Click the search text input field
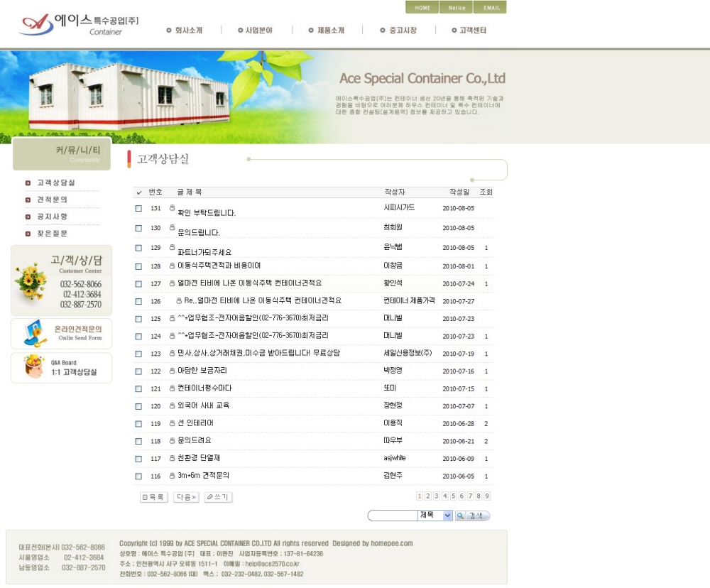Screen dimensions: 710x588 coord(392,516)
